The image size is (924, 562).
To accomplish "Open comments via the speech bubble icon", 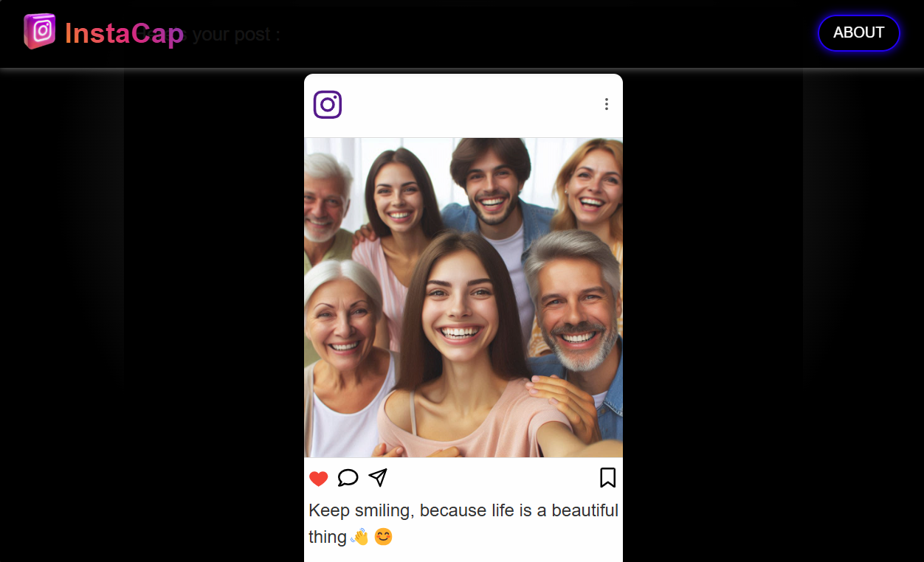I will pos(348,478).
